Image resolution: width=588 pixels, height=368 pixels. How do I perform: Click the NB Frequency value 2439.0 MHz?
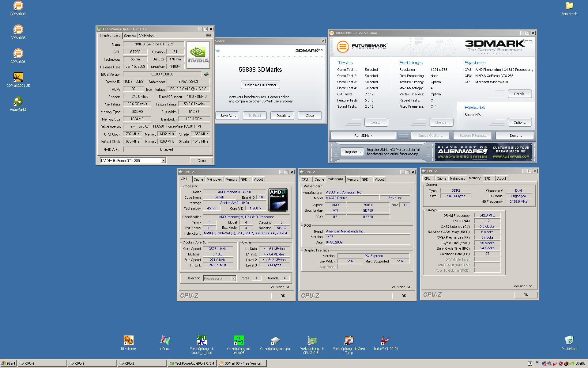tap(518, 201)
